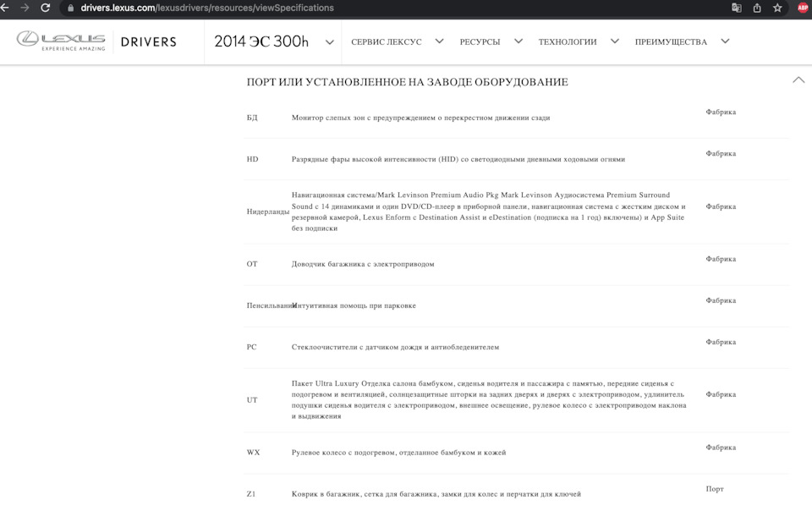Viewport: 812px width, 522px height.
Task: Select the Z1 option code
Action: 251,494
